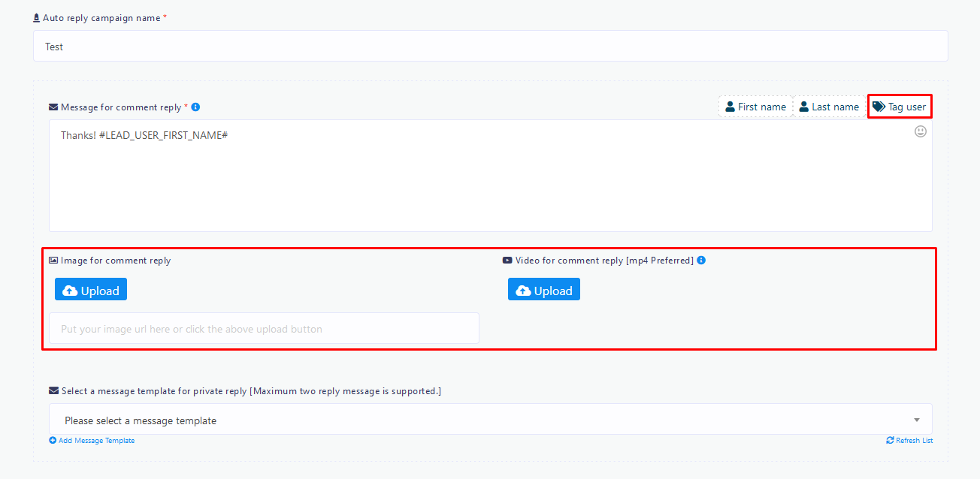Click the campaign name field containing Test
Screen dimensions: 980x479
point(490,47)
